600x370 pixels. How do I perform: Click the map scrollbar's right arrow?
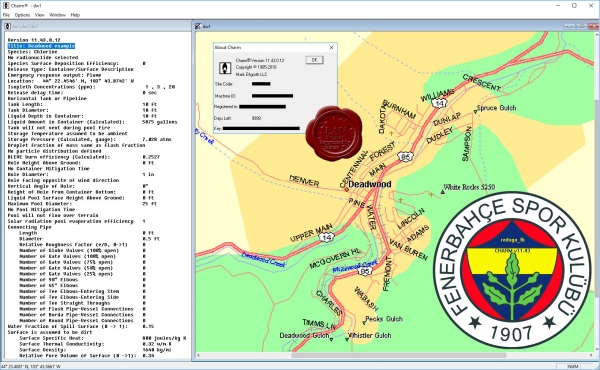click(x=591, y=355)
